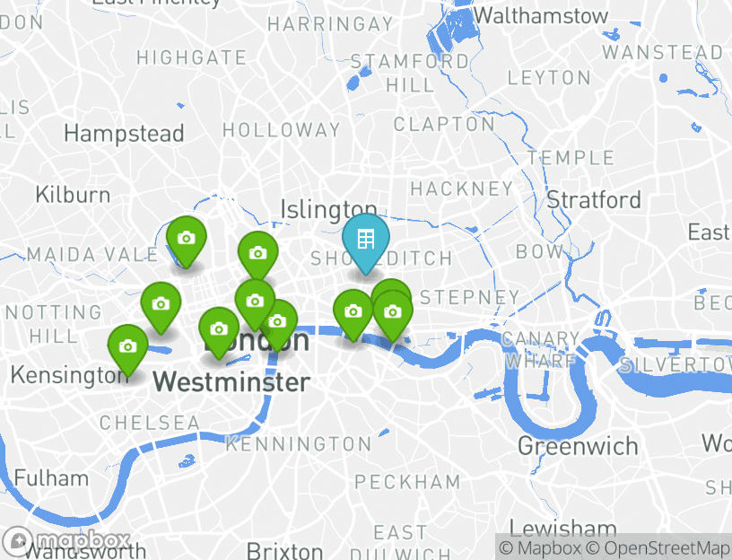Screen dimensions: 732x560
Task: Click the Hampstead place label
Action: coord(124,134)
